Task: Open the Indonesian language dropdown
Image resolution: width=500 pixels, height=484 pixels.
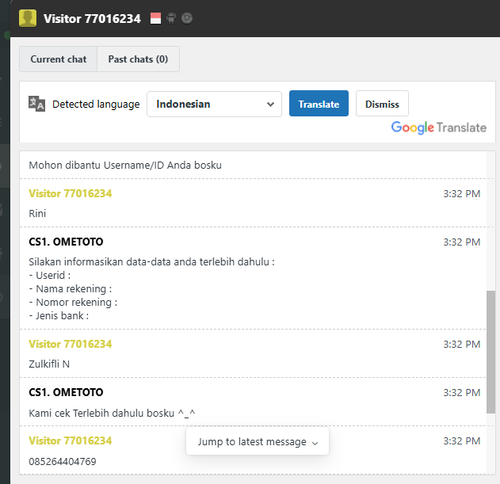Action: click(214, 104)
